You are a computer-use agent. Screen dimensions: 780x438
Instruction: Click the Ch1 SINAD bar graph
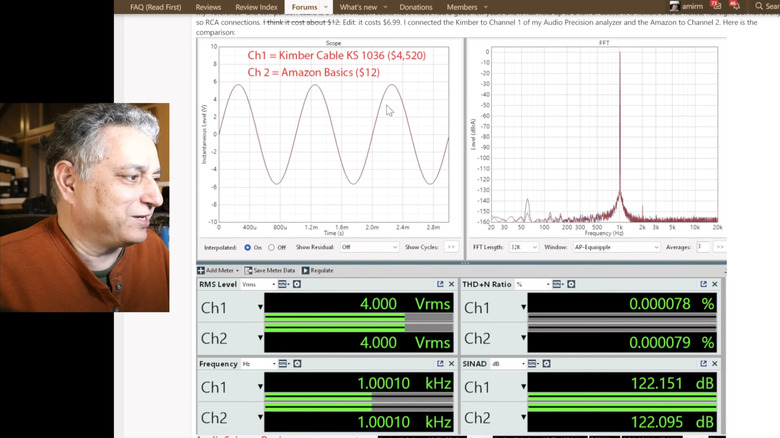(622, 396)
